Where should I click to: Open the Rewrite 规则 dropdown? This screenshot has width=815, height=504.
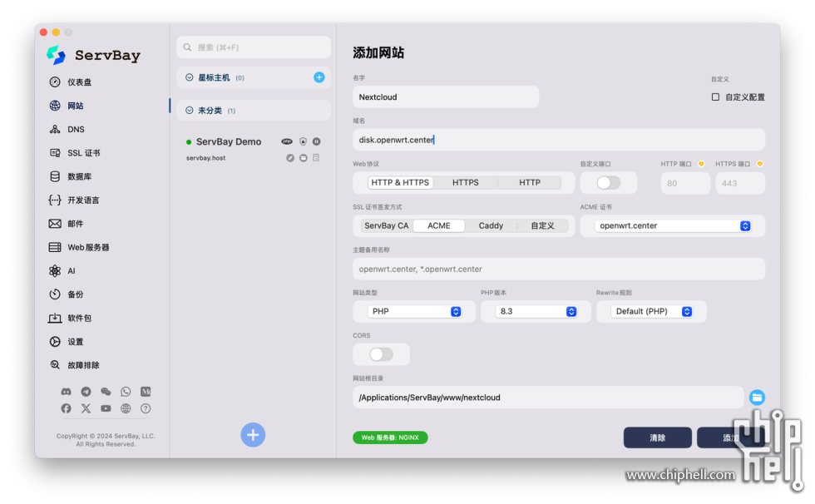point(651,311)
